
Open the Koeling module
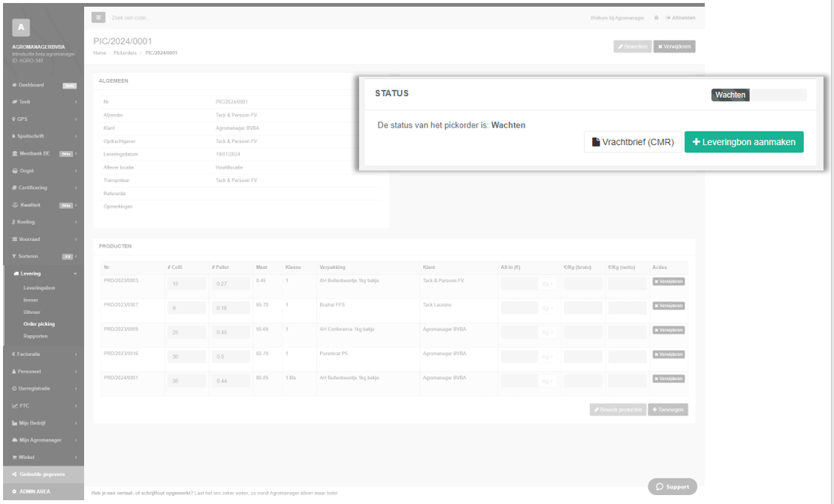[x=30, y=222]
